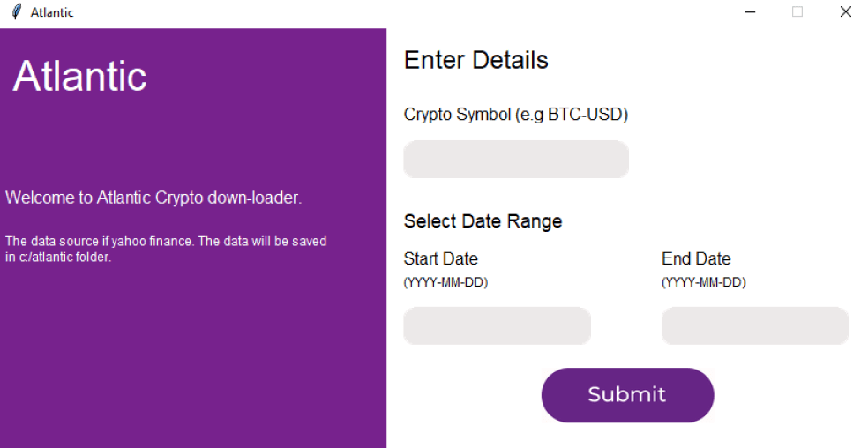Click the disabled maximize window icon
The height and width of the screenshot is (448, 868).
point(797,11)
